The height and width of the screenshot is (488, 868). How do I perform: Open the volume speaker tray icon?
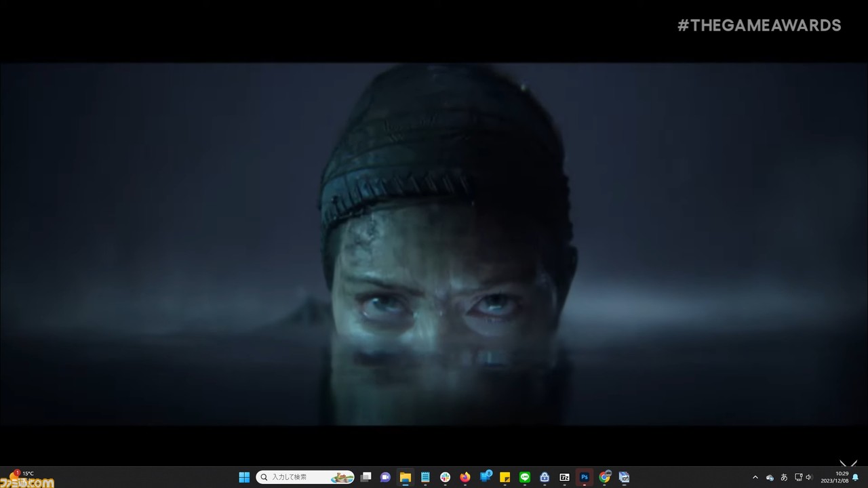808,477
